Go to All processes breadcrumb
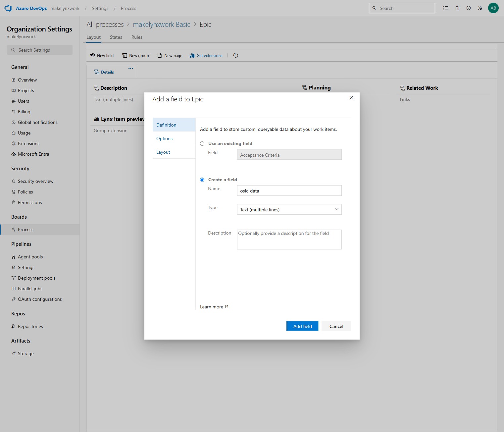 [x=105, y=25]
